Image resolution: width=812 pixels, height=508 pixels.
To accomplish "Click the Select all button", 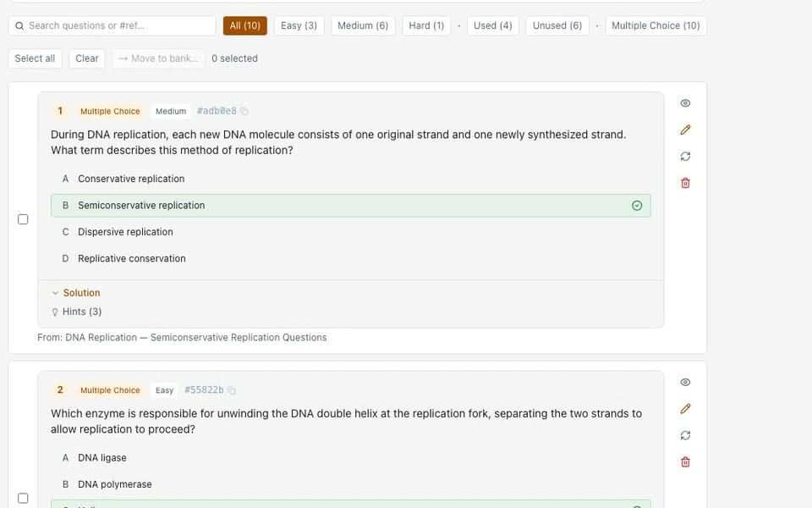I will 35,58.
